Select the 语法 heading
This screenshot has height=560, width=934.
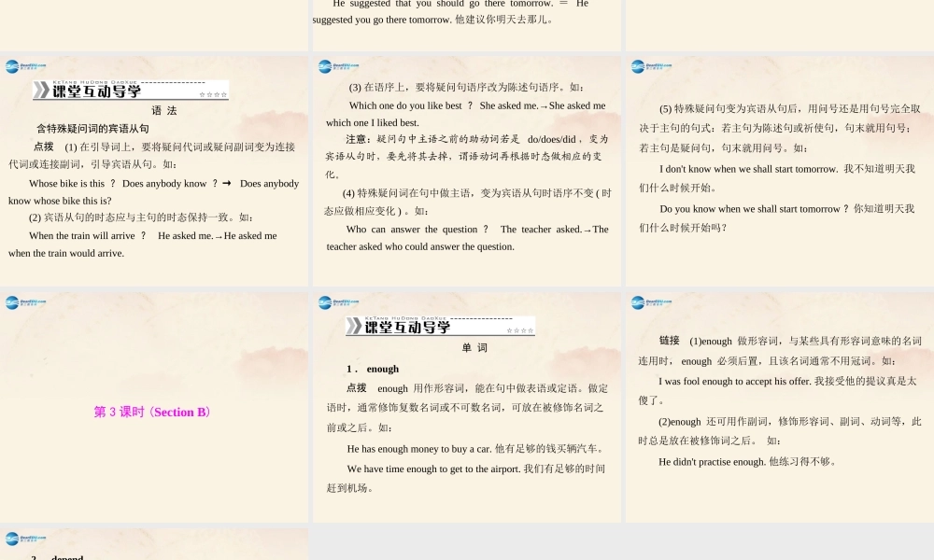(x=163, y=110)
